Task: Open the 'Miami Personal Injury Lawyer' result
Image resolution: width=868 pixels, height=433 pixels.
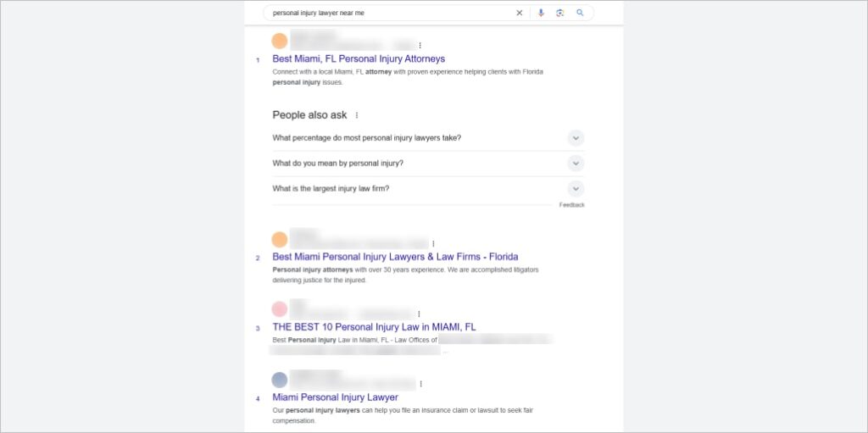Action: click(335, 397)
